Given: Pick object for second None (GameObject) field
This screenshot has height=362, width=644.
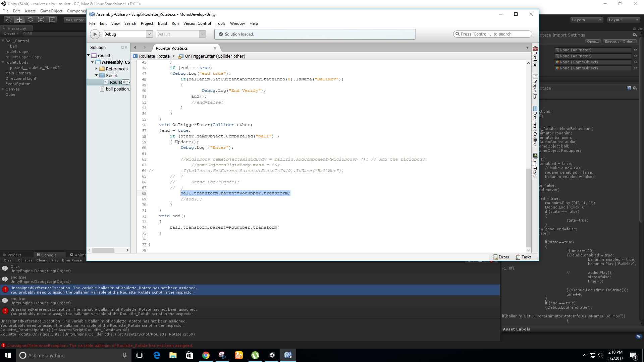Looking at the screenshot, I should point(635,68).
